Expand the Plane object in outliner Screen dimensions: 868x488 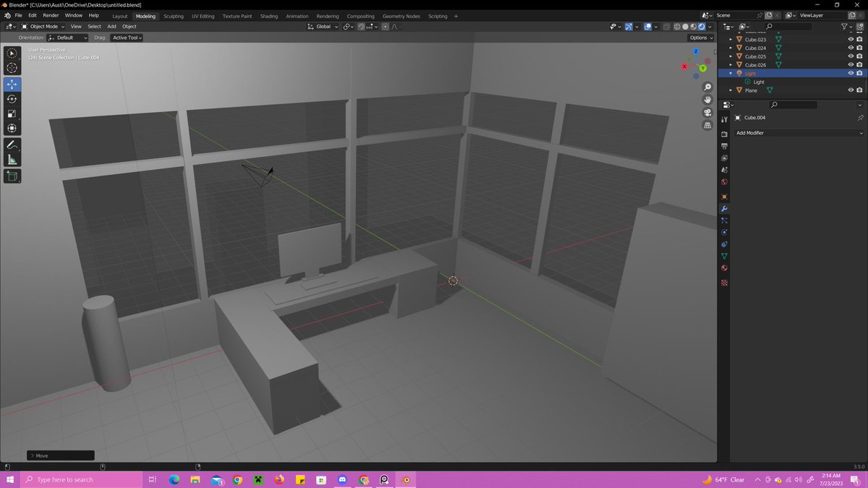click(x=731, y=90)
